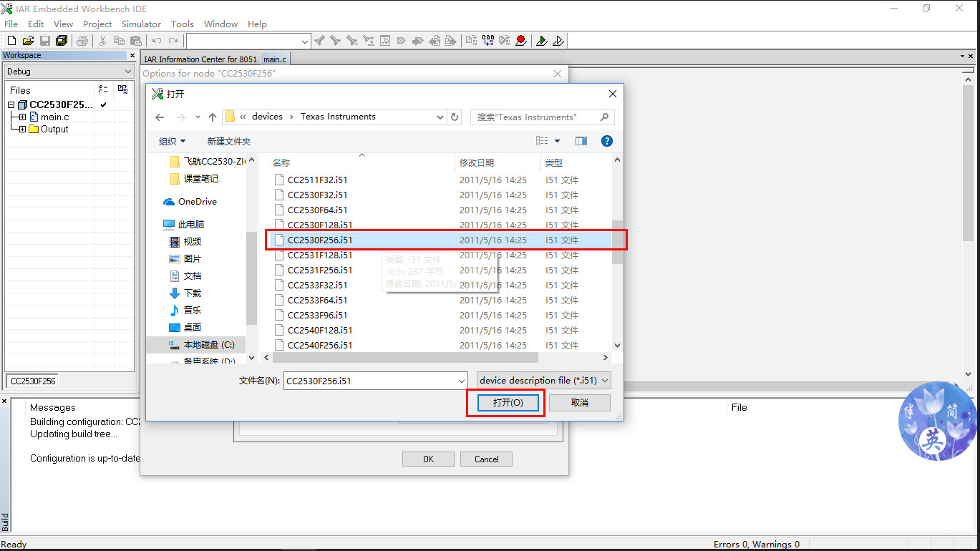The height and width of the screenshot is (551, 980).
Task: Open a file with the Open toolbar icon
Action: tap(28, 41)
